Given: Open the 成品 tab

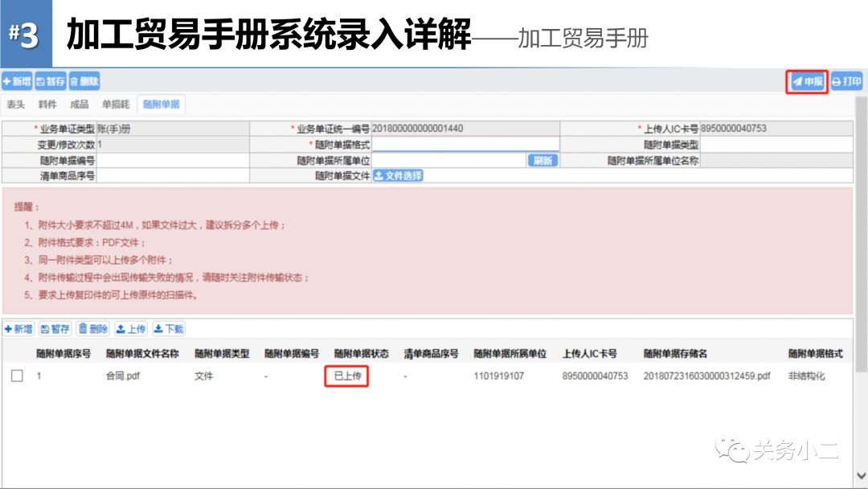Looking at the screenshot, I should click(x=79, y=104).
